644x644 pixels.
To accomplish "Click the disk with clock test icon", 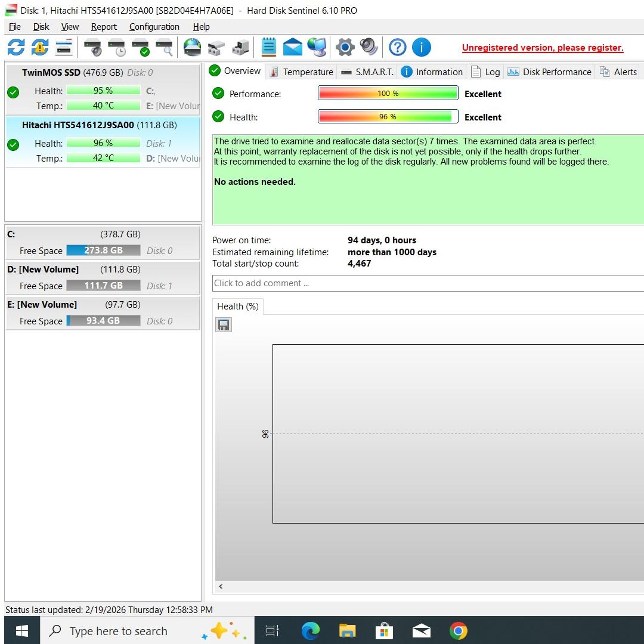I will (116, 47).
